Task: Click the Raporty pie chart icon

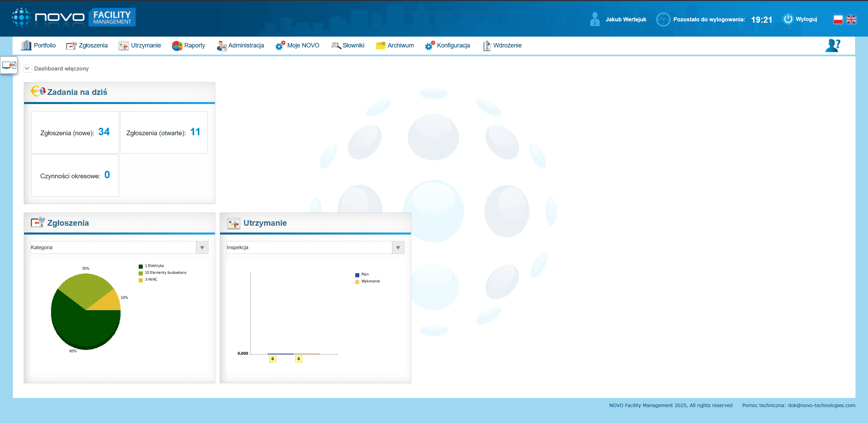Action: 177,46
